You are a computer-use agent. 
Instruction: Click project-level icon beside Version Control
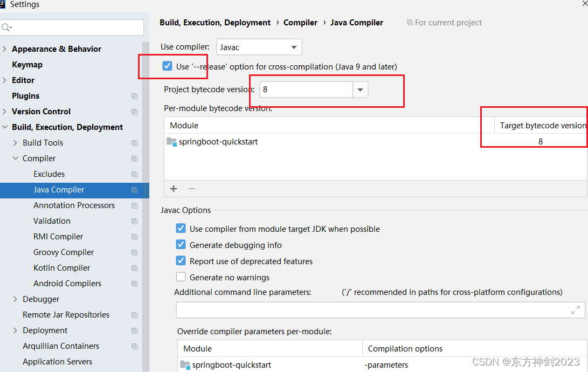[x=134, y=112]
